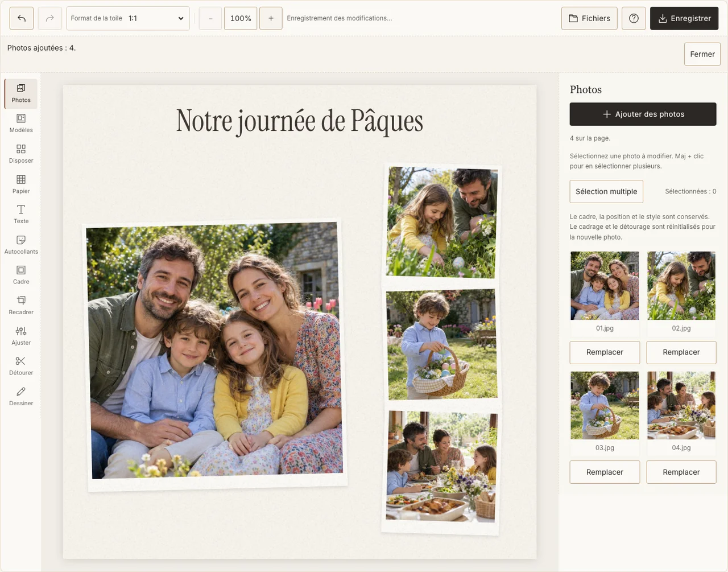Toggle Sélection multiple mode
Viewport: 728px width, 572px height.
606,191
